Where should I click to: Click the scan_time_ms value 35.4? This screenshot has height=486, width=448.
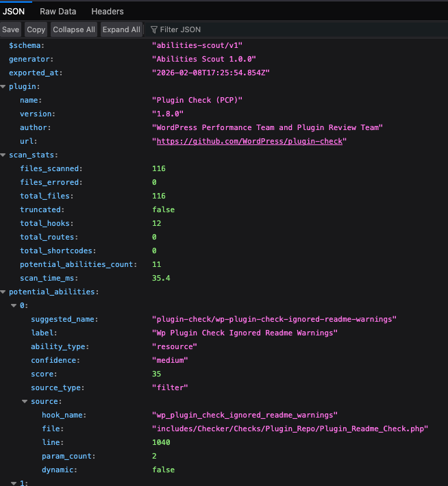(x=161, y=278)
